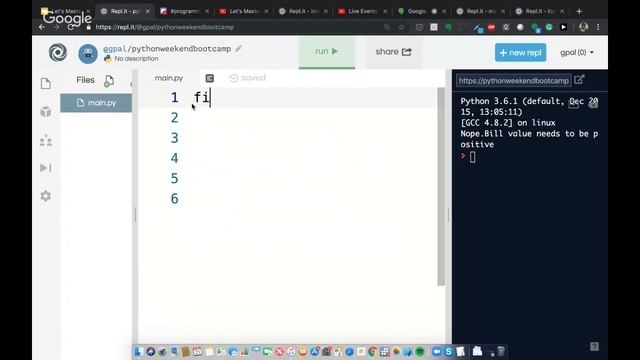Open the gpal user avatar

pyautogui.click(x=88, y=53)
